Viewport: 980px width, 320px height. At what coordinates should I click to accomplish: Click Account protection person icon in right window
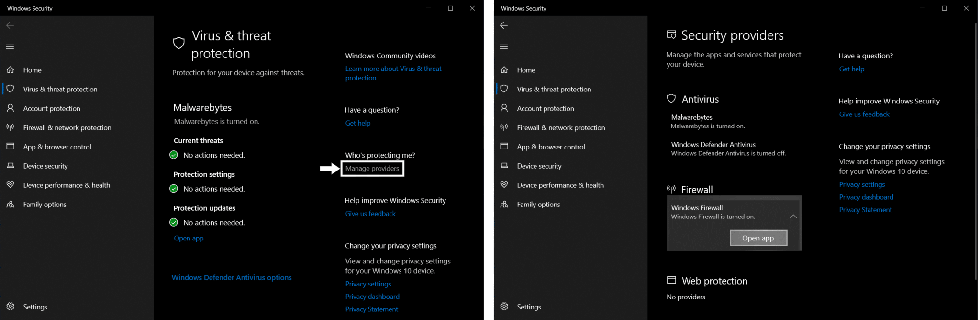(504, 108)
